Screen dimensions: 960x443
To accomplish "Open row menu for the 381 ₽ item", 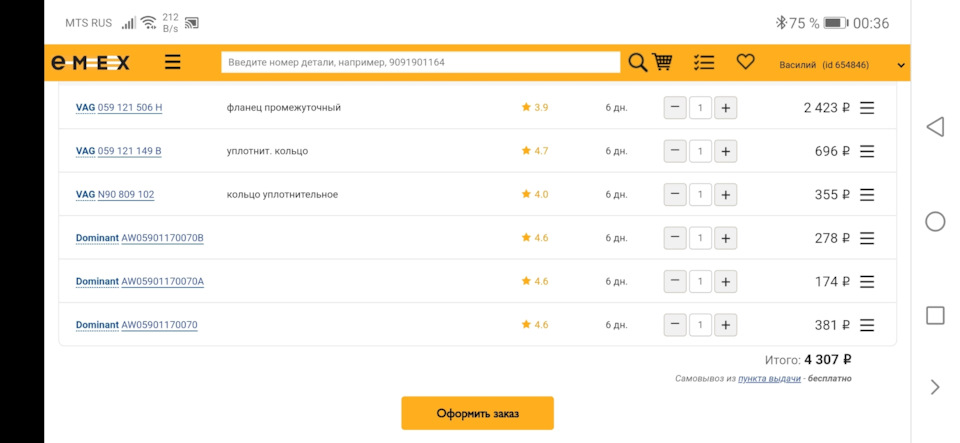I will click(867, 325).
